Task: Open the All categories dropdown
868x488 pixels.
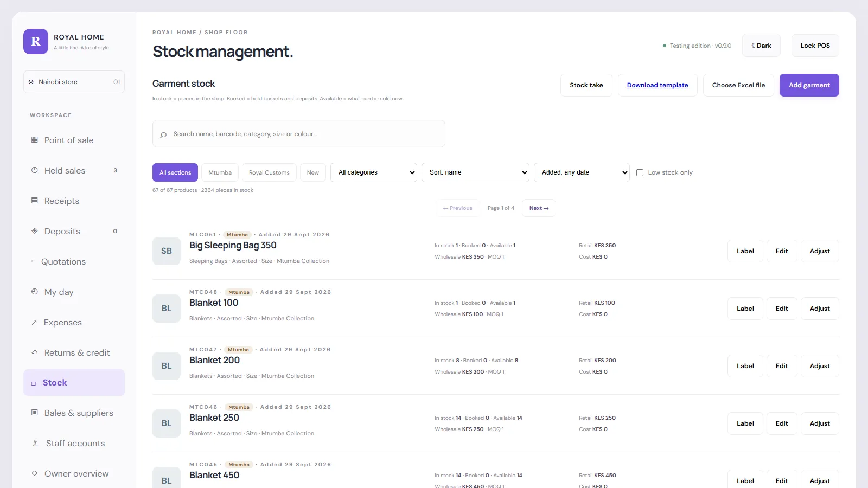Action: click(x=374, y=172)
